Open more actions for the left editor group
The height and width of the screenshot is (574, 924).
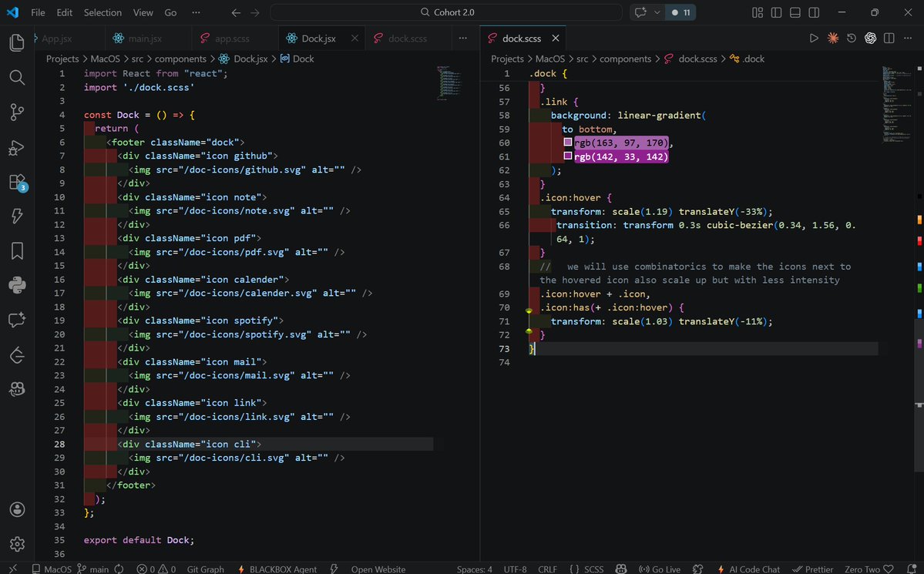click(x=463, y=39)
